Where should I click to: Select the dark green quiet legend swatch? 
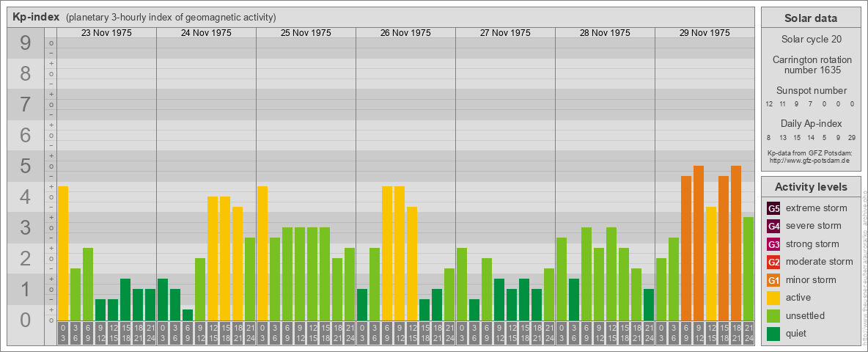tap(773, 334)
